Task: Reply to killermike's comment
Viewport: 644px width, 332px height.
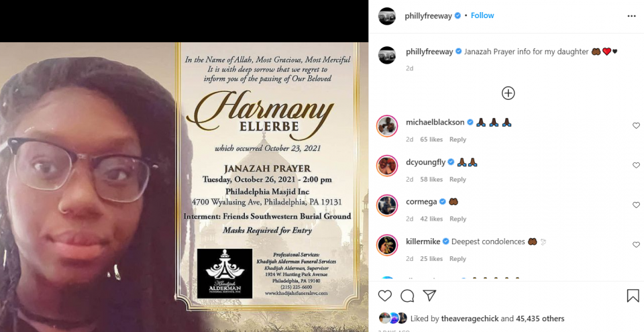Action: 458,258
